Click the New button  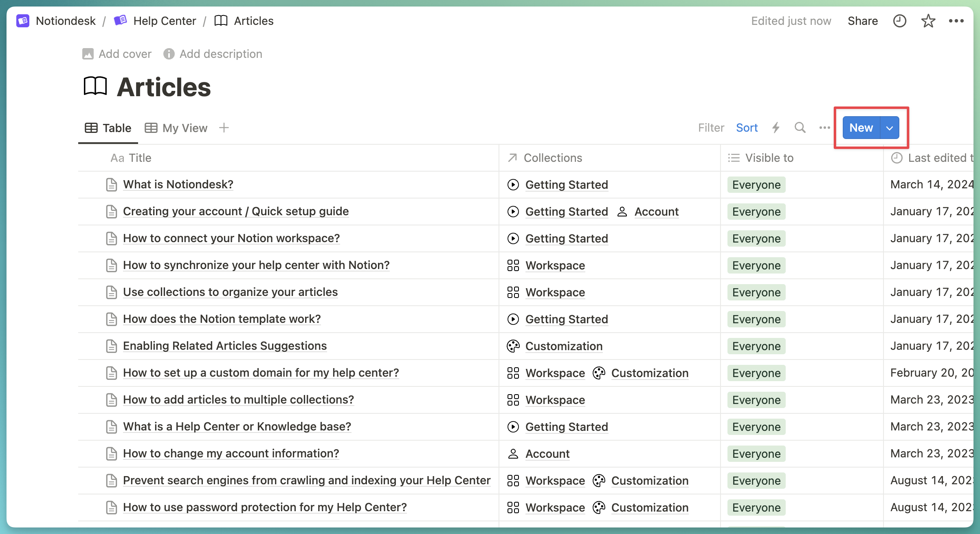[861, 128]
